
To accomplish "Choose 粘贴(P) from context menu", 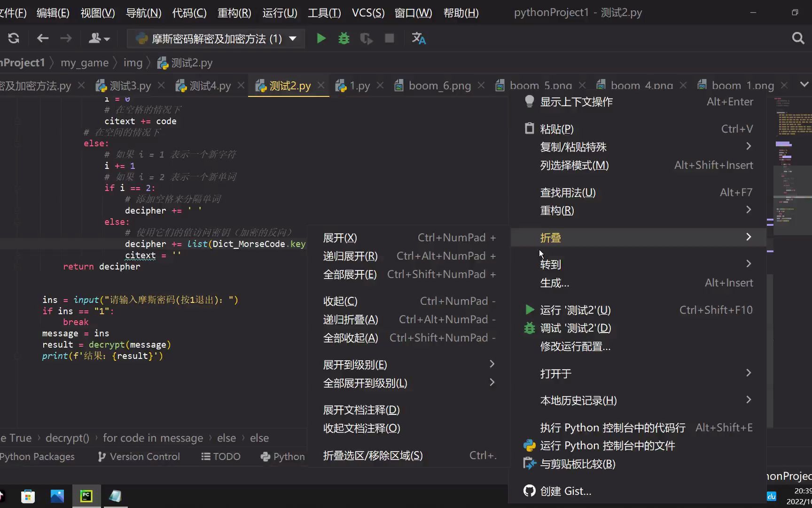I will (x=638, y=129).
